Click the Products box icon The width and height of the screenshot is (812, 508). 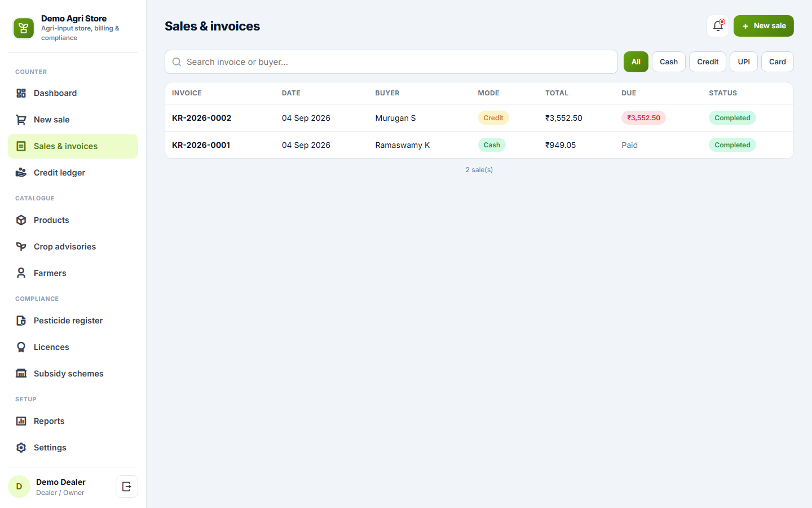click(x=21, y=220)
